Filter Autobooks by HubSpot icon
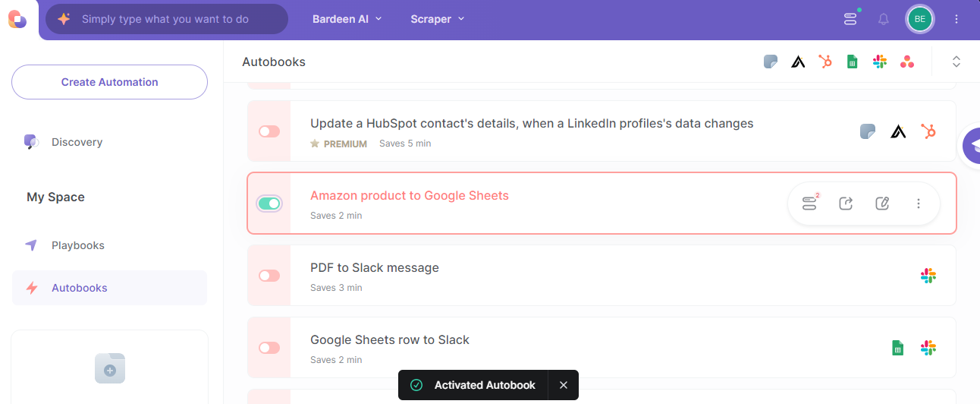Screen dimensions: 980x404 (825, 62)
